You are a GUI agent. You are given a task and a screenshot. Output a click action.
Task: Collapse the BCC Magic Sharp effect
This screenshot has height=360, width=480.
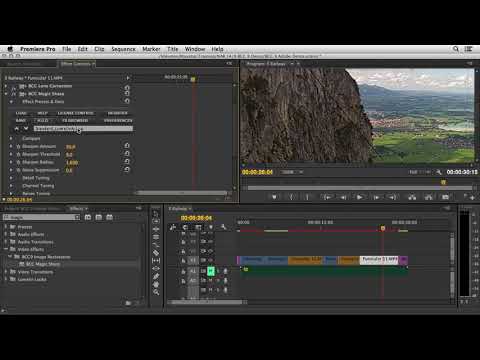[6, 94]
